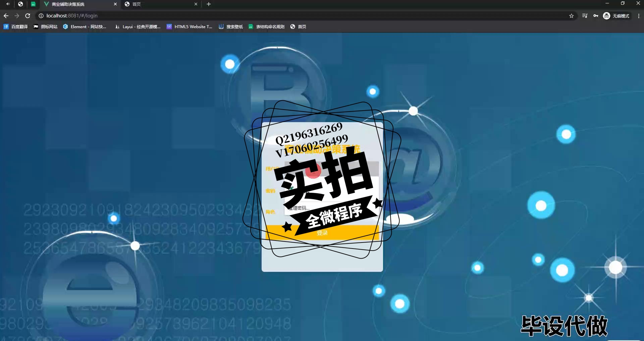Open the Chrome three-dot menu
The image size is (644, 341).
(x=639, y=16)
